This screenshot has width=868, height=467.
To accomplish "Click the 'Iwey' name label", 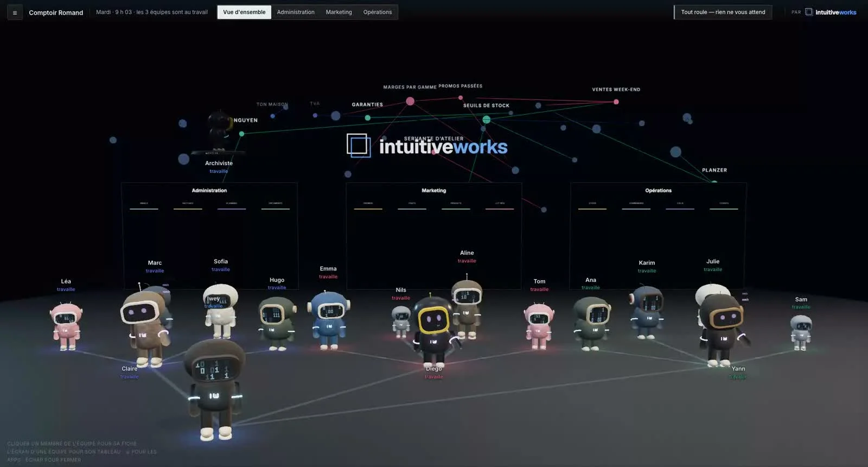I will (214, 299).
